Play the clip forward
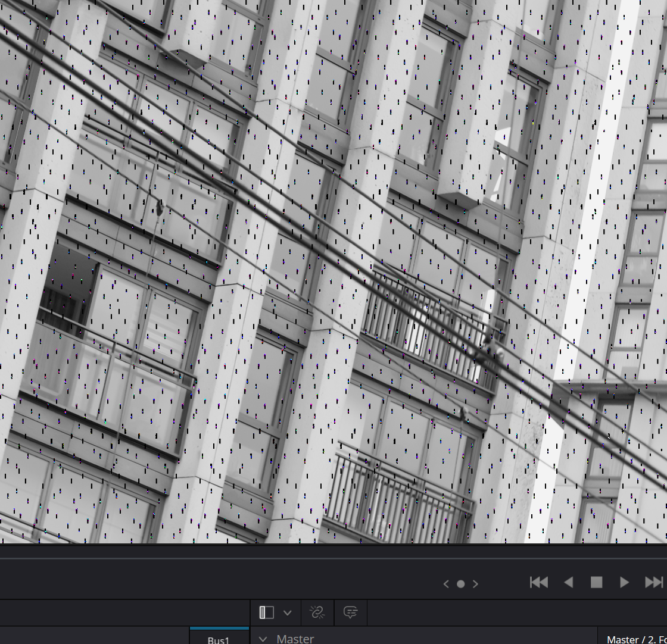667x644 pixels. (624, 582)
